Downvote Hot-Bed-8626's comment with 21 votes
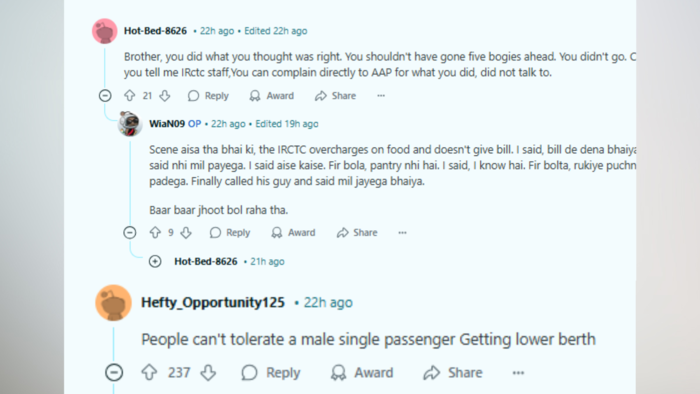700x394 pixels. coord(165,95)
